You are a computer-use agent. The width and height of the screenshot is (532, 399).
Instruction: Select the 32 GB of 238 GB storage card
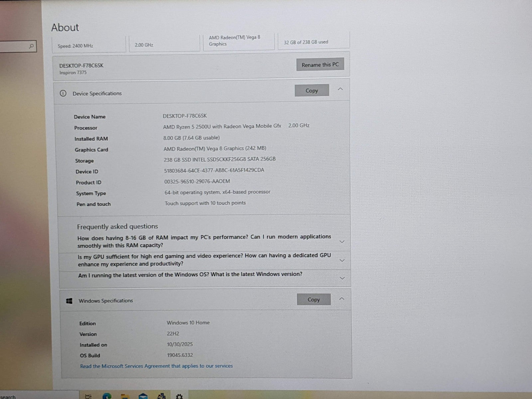click(313, 42)
